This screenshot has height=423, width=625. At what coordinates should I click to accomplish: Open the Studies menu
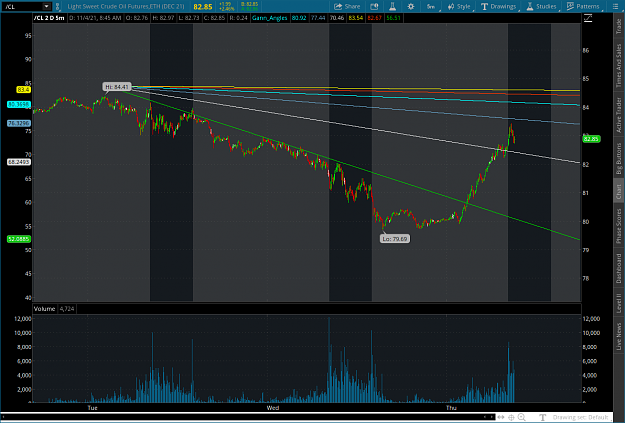click(541, 6)
